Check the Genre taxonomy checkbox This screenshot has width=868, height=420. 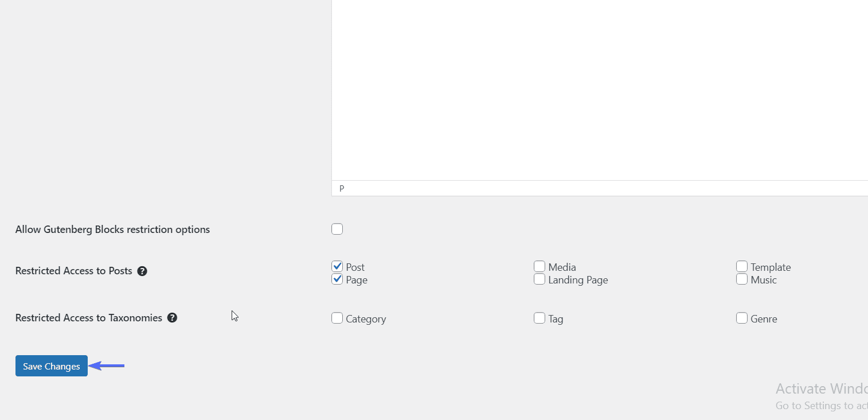tap(742, 318)
